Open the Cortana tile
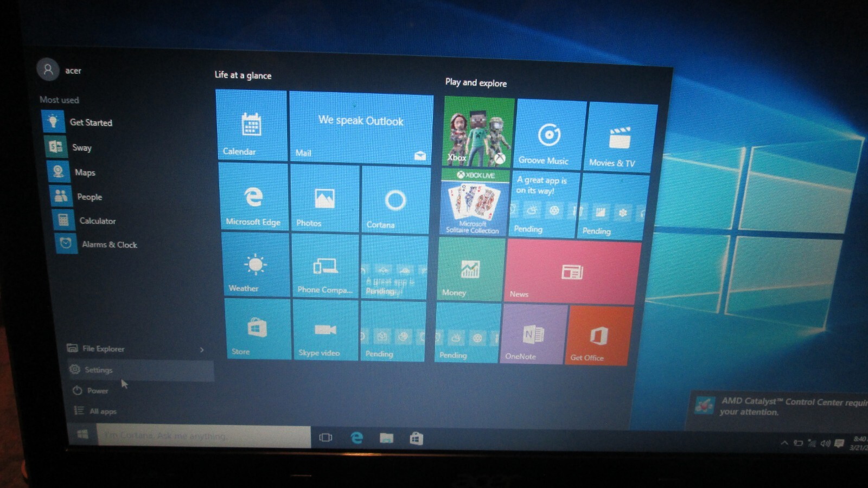This screenshot has height=488, width=868. [x=395, y=201]
